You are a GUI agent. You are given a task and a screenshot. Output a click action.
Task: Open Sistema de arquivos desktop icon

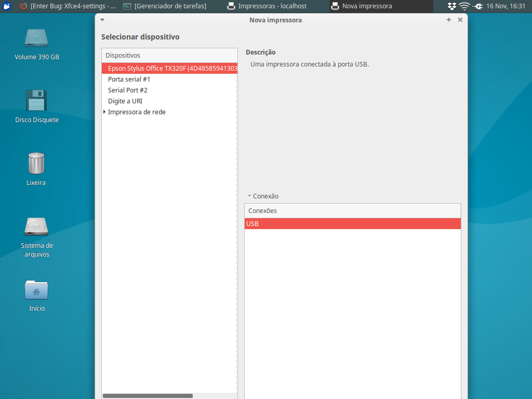point(36,227)
